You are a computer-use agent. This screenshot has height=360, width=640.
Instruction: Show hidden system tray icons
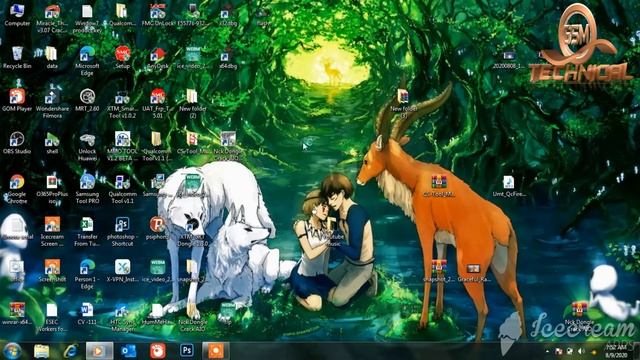point(547,351)
